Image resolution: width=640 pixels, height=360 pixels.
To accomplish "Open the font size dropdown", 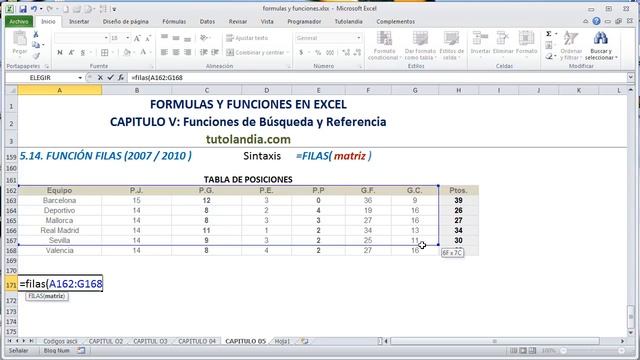I will [128, 38].
